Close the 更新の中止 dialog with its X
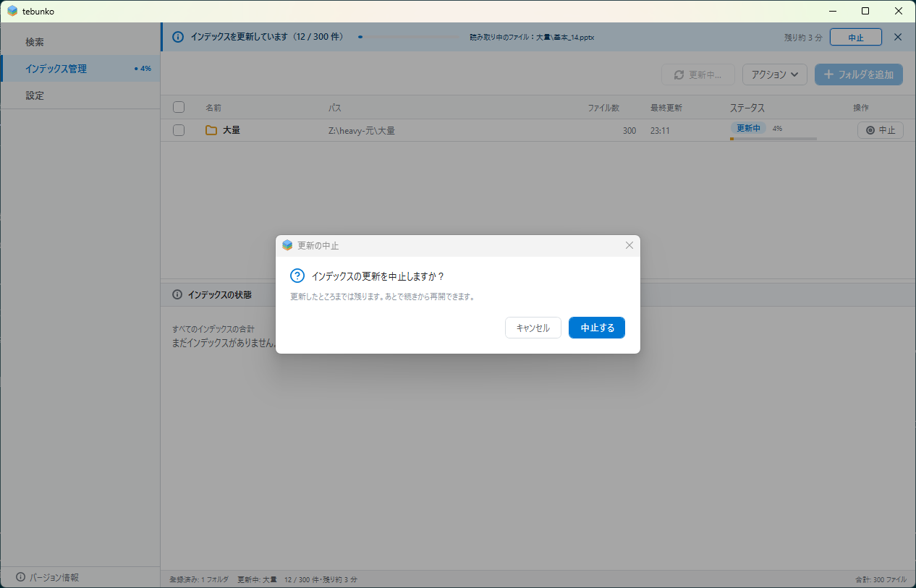This screenshot has height=588, width=916. [629, 245]
